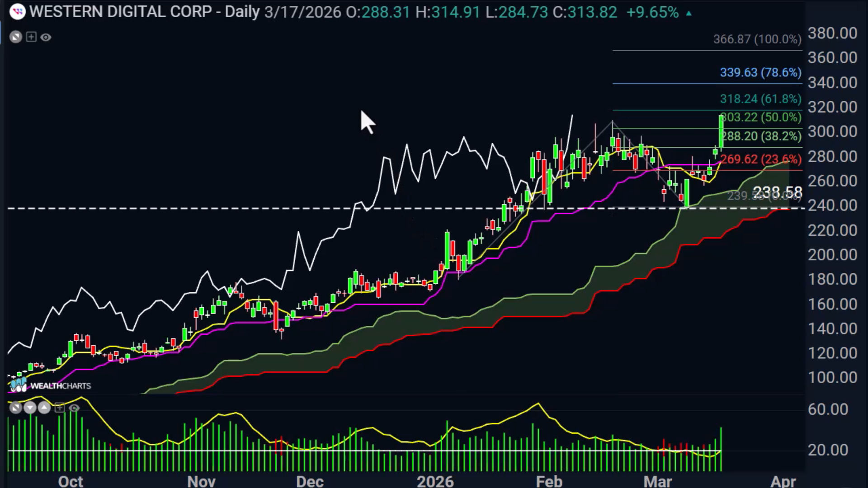Click the 2026 label on time axis

pyautogui.click(x=435, y=481)
